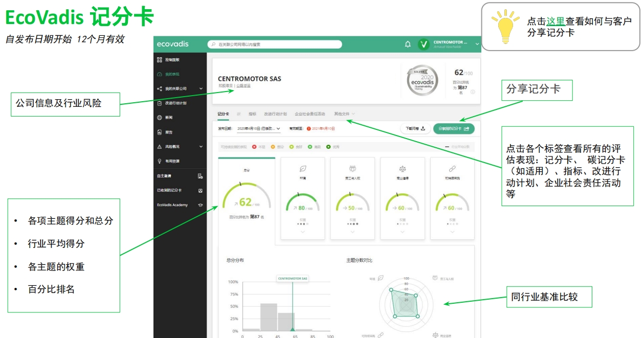The image size is (644, 338).
Task: Open the 企业社会责任活动 tab
Action: point(310,114)
